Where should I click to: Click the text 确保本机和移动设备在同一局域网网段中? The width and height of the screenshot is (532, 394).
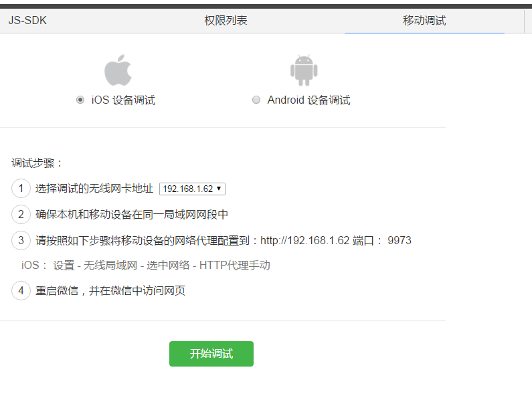132,215
